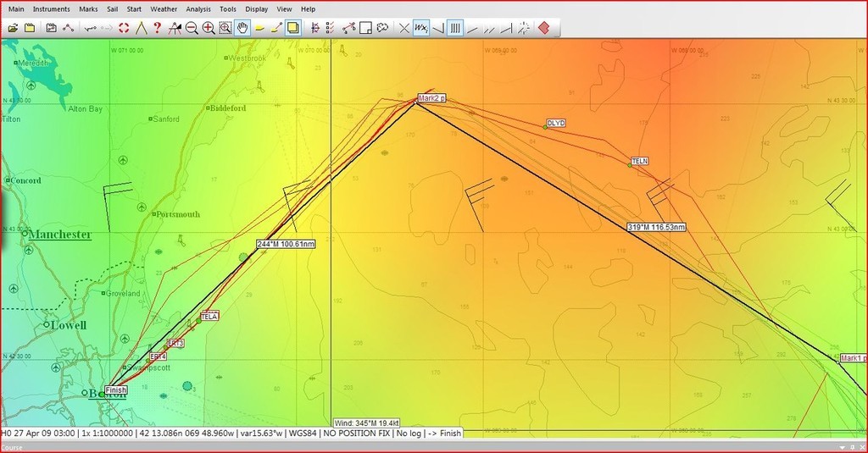Open the Course panel dropdown arrow

click(x=843, y=447)
